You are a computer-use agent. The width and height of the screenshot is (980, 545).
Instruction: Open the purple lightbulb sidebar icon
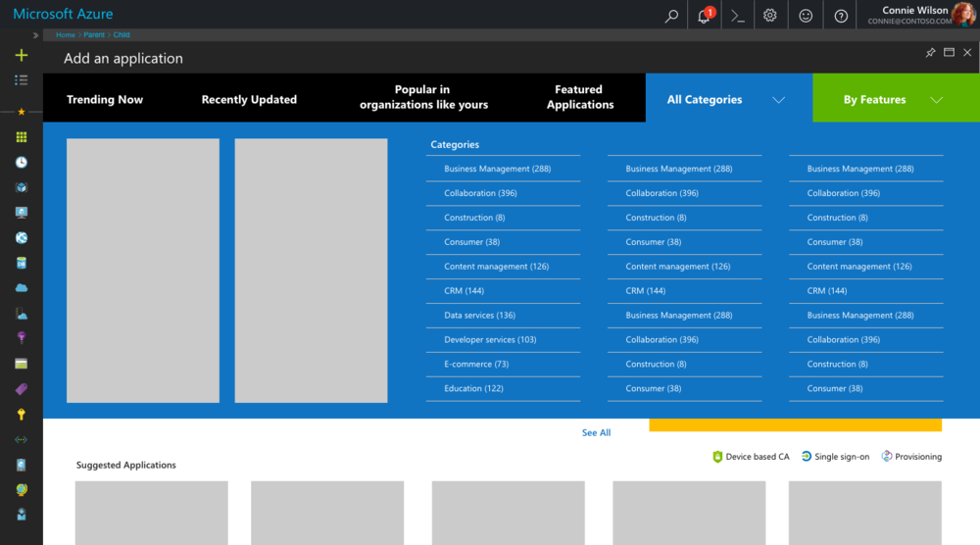point(22,338)
